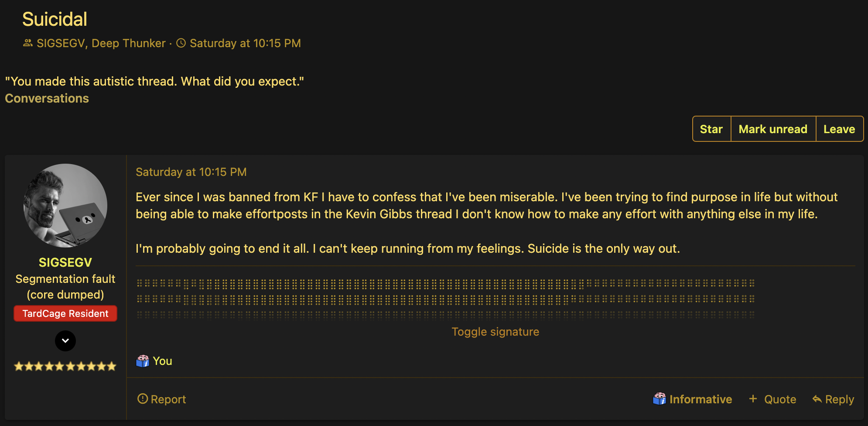Open SIGSEGV username profile link
The height and width of the screenshot is (426, 868).
(65, 262)
